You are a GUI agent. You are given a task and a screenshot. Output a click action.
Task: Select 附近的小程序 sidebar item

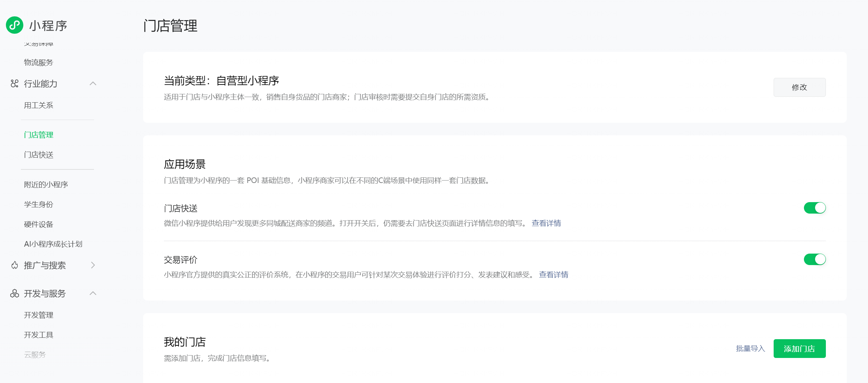[x=46, y=185]
